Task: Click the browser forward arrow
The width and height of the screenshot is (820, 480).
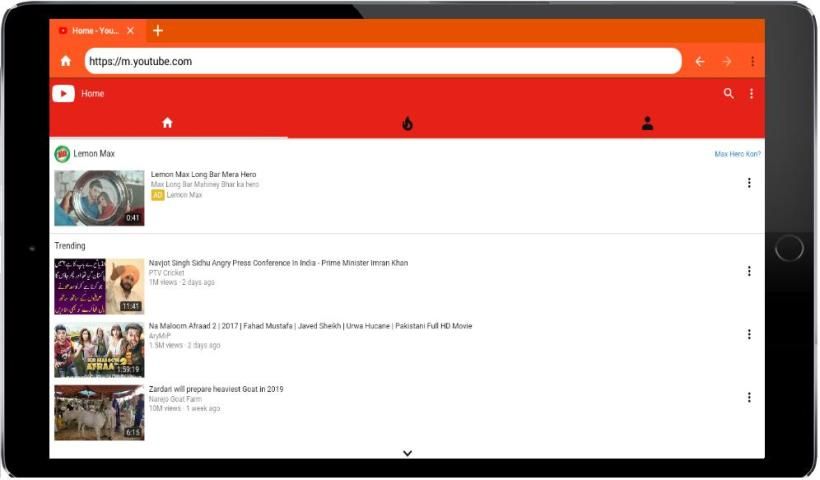Action: point(727,61)
